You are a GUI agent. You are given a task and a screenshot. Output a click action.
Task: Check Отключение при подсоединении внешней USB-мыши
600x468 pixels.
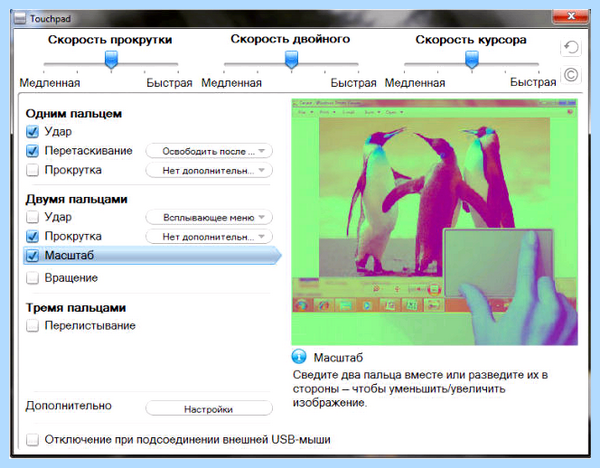(33, 440)
